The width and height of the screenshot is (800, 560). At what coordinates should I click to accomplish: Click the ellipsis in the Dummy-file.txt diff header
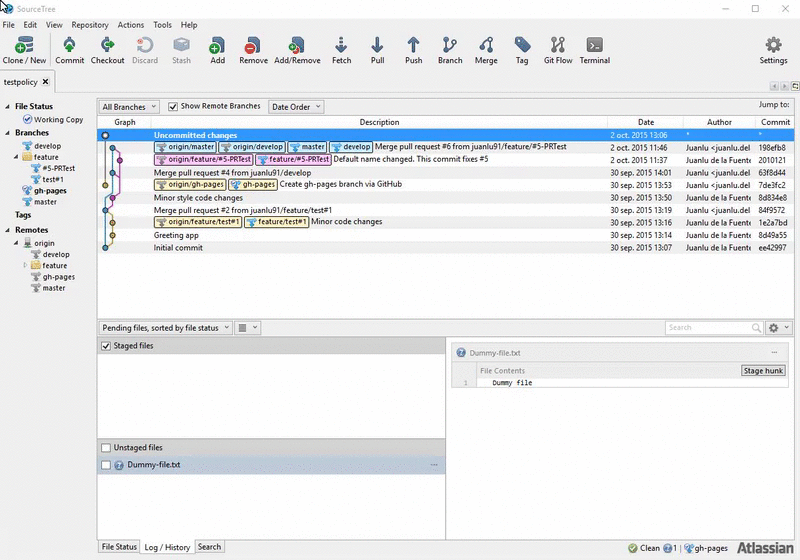pyautogui.click(x=774, y=352)
